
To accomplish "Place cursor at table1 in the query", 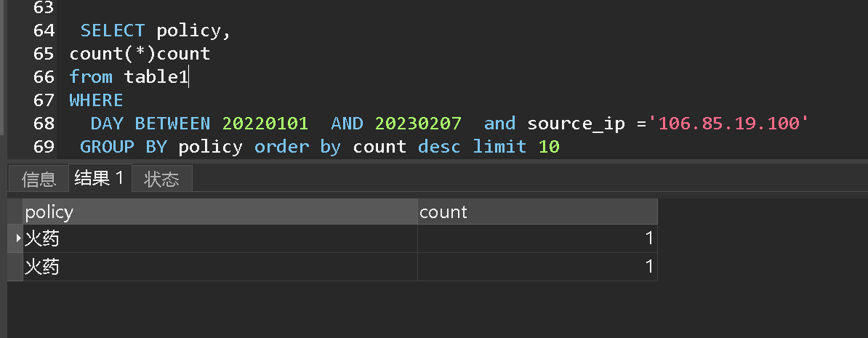I will tap(156, 77).
